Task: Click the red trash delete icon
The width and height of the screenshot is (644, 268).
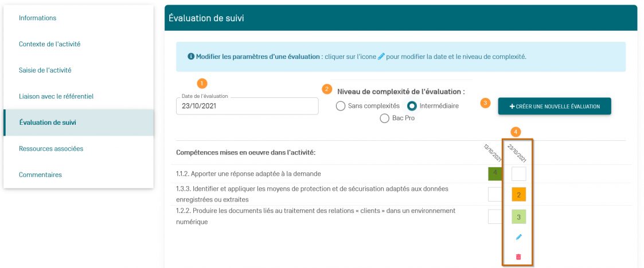Action: pos(519,257)
